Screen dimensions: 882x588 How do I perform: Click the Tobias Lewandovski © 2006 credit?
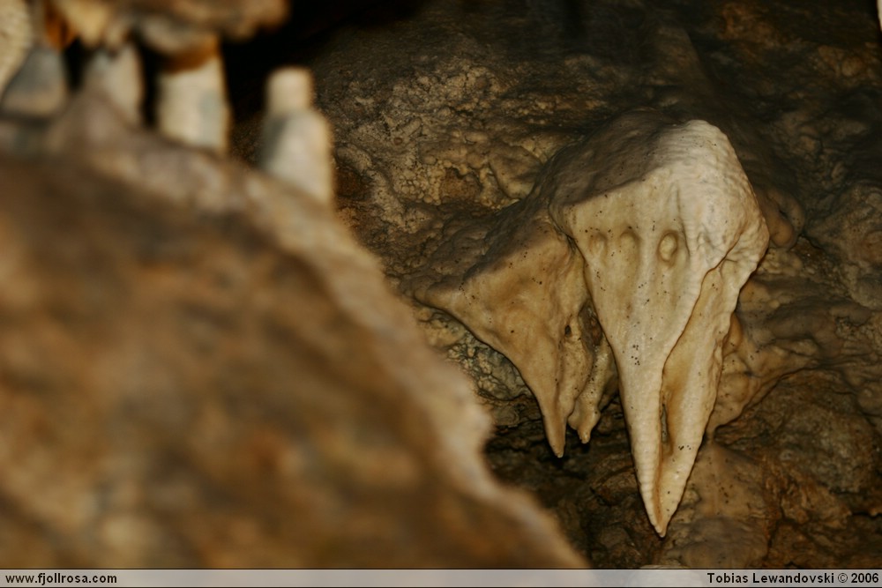(x=792, y=578)
